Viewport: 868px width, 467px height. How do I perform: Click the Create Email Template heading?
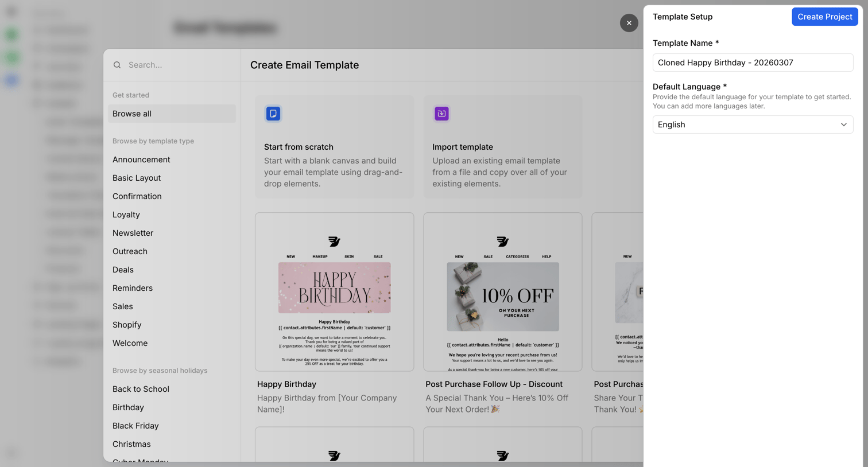point(304,65)
